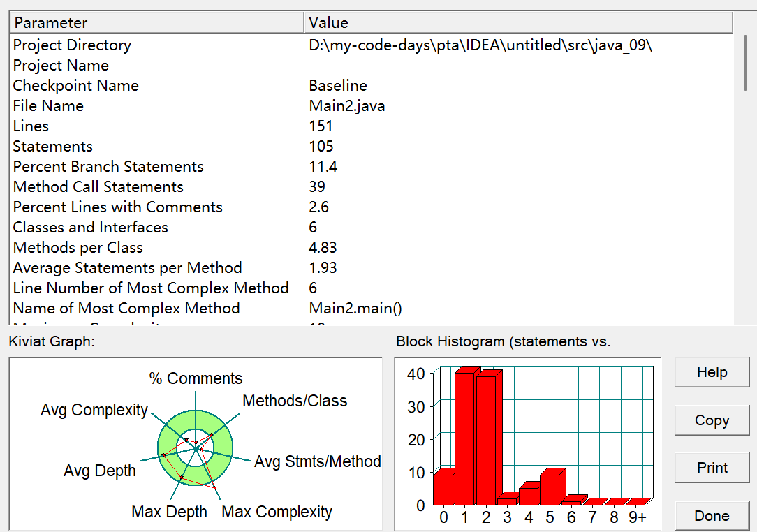Click the histogram bar for depth 5
The height and width of the screenshot is (532, 757).
click(550, 489)
